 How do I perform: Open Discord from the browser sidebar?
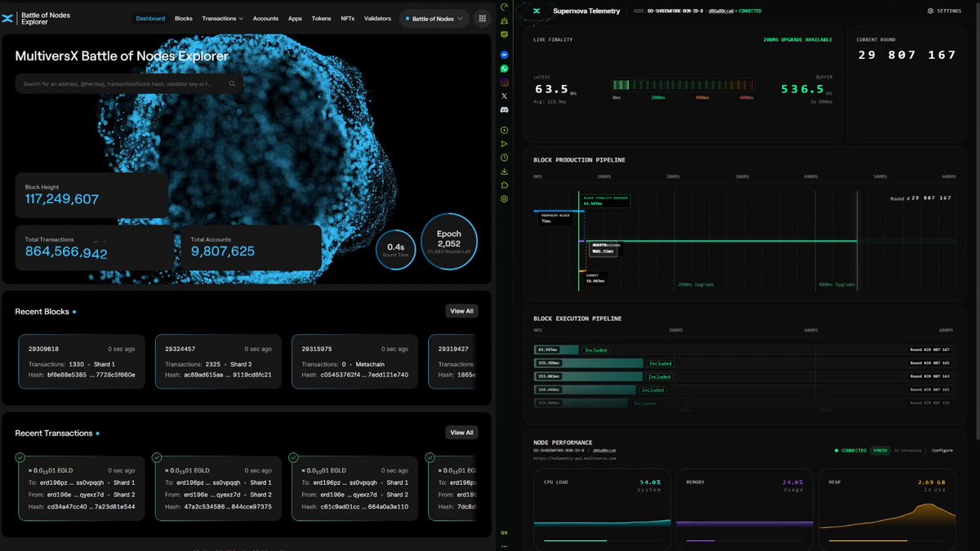[x=505, y=109]
